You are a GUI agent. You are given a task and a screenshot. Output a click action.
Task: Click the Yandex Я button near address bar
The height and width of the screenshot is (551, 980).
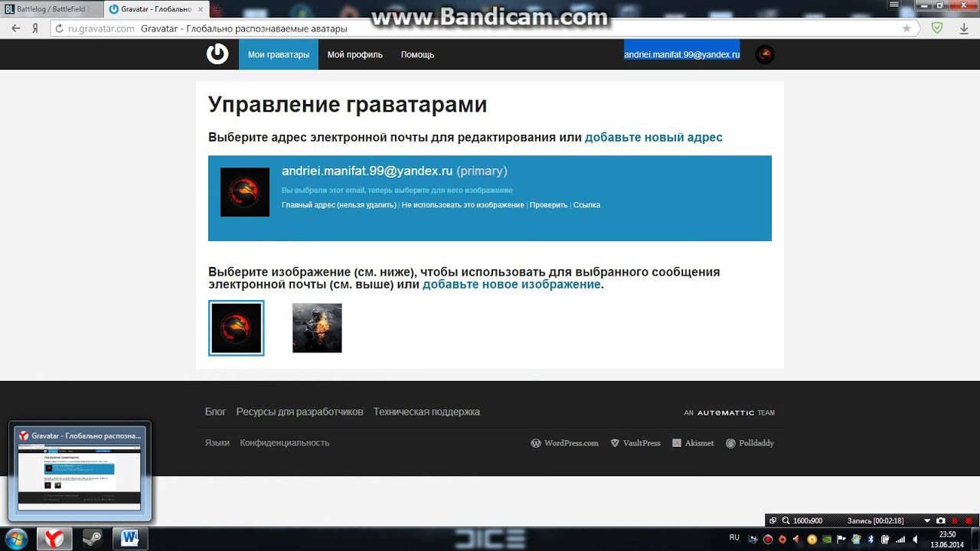tap(35, 28)
